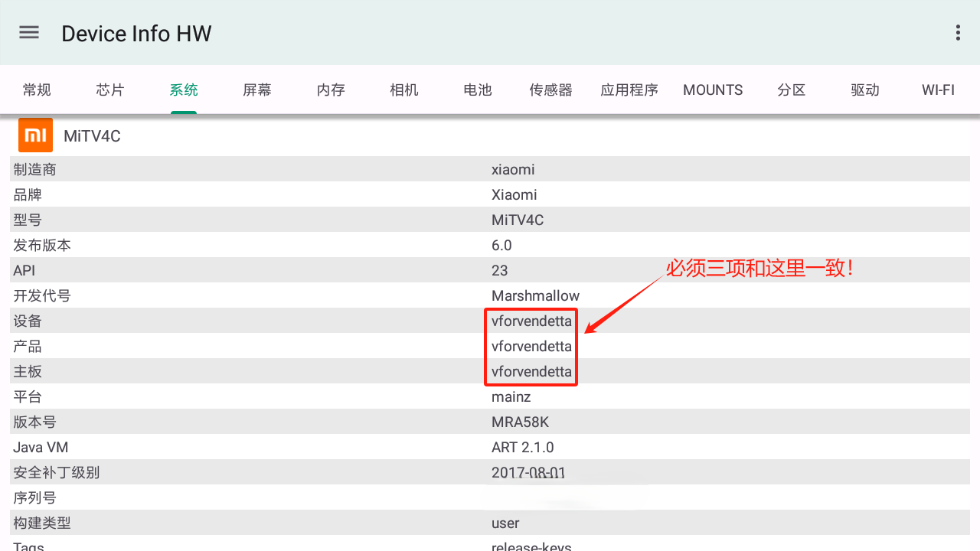The image size is (980, 551).
Task: Open the MOUNTS tab
Action: [x=713, y=90]
